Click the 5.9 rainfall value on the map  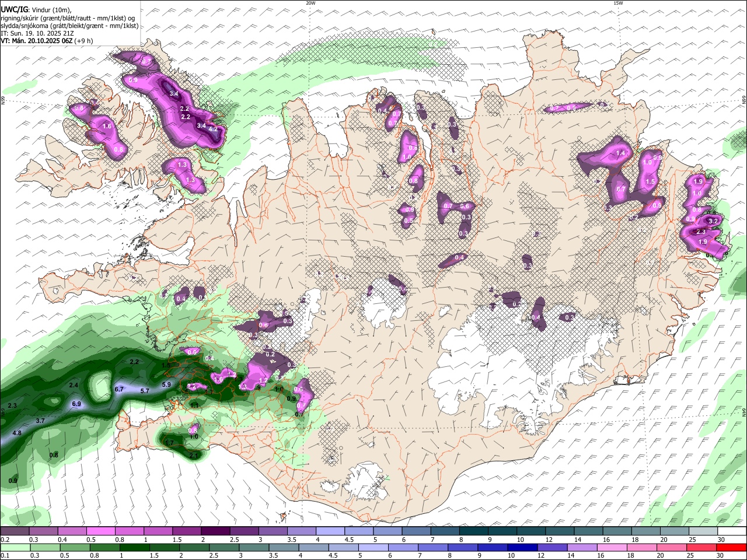coord(166,384)
